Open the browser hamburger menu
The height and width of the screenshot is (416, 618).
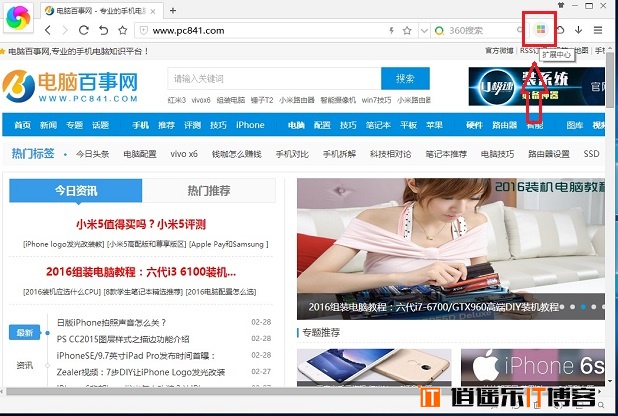[x=598, y=30]
